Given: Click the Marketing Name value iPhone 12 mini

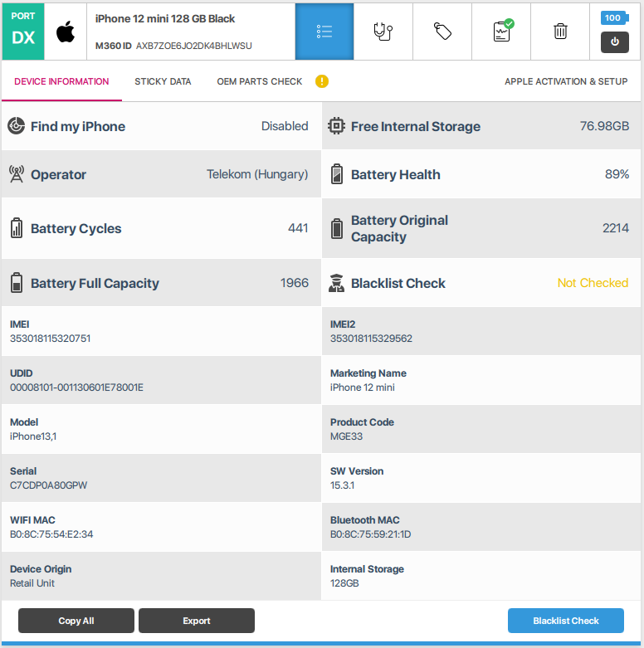Looking at the screenshot, I should pos(362,387).
